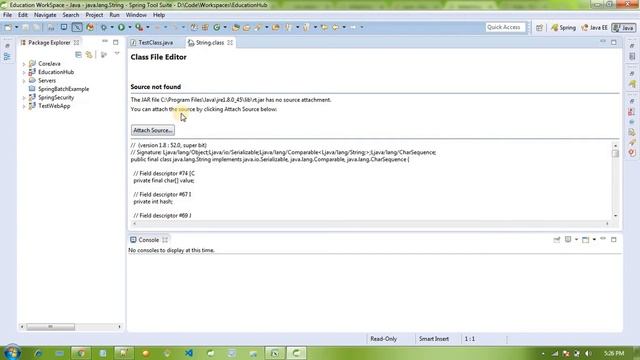This screenshot has width=640, height=360.
Task: Open Debug configurations dropdown arrow
Action: point(112,27)
